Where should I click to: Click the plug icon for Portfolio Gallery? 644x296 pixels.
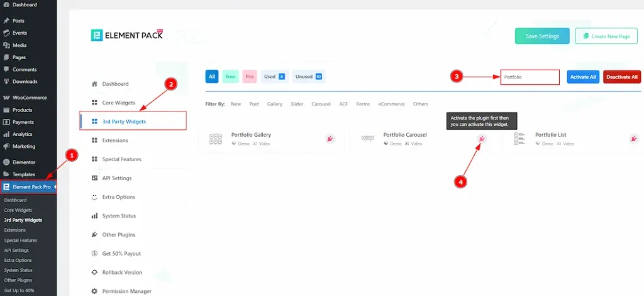click(x=330, y=139)
